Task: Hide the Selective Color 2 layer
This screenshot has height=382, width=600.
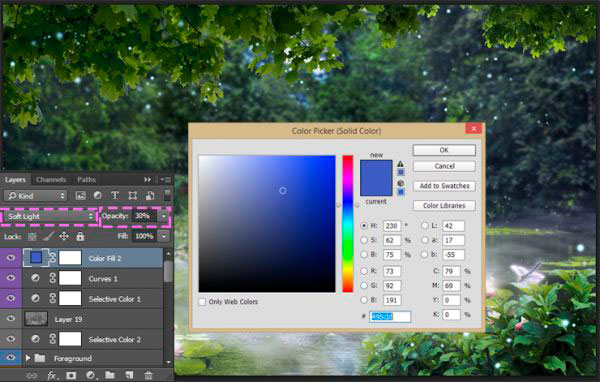Action: tap(11, 339)
